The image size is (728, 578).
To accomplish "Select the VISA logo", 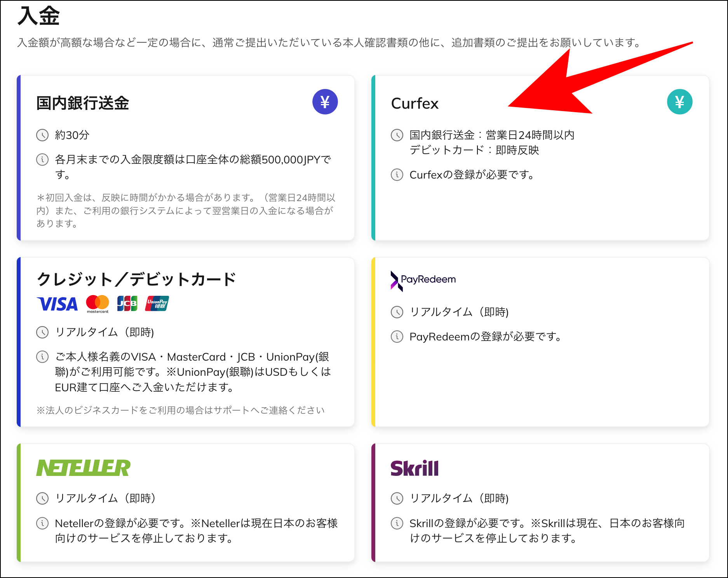I will (x=57, y=304).
